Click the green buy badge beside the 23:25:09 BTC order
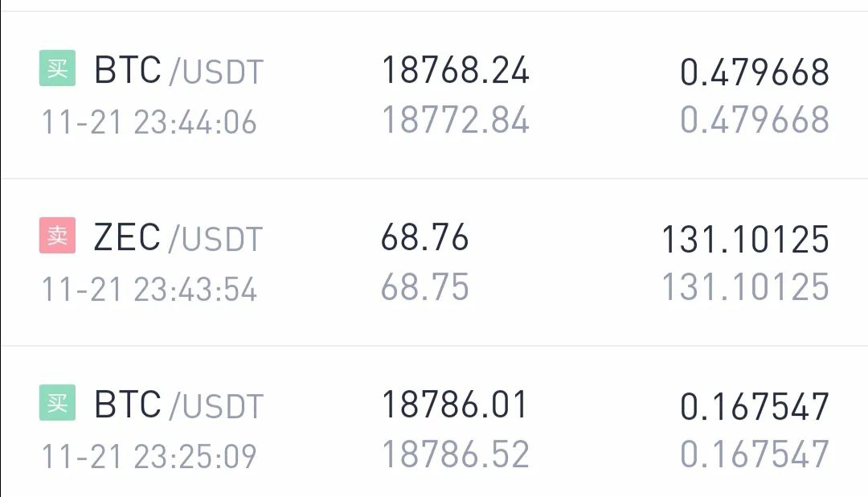This screenshot has width=868, height=497. click(x=57, y=403)
